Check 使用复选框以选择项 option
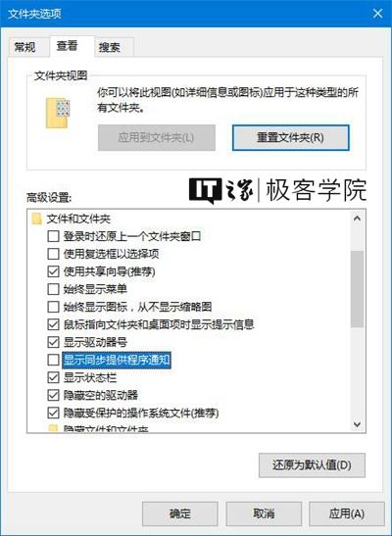Image resolution: width=392 pixels, height=536 pixels. click(53, 254)
